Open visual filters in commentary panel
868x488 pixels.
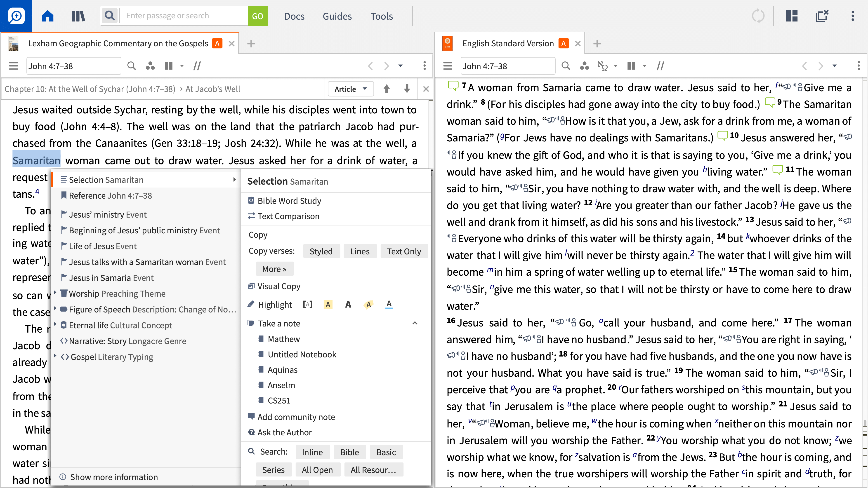click(x=150, y=66)
